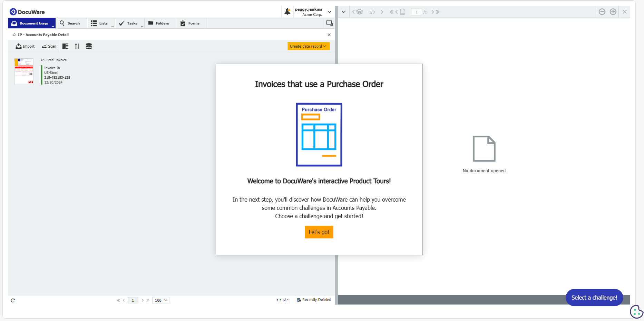Open the notifications bell
644x321 pixels.
coord(287,12)
